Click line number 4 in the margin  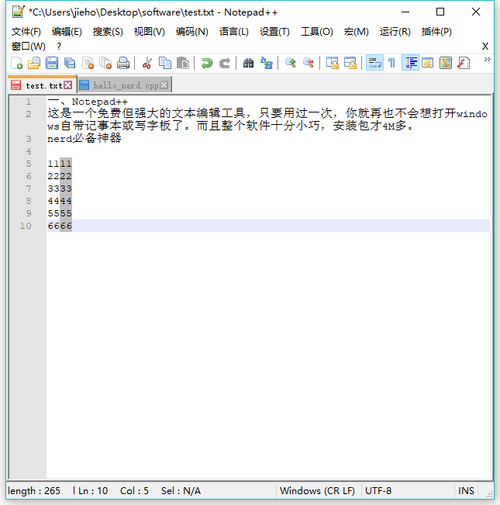(29, 151)
